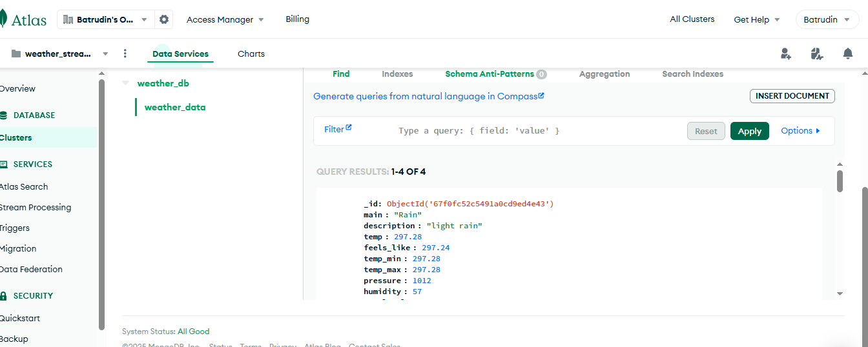Select the weather_data collection
Screen dimensions: 868x347
(175, 107)
